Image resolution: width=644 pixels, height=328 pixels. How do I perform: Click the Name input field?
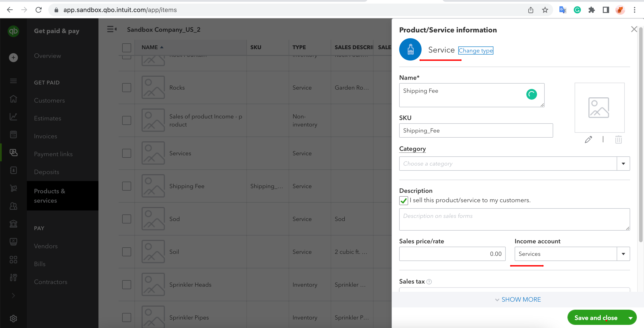472,95
